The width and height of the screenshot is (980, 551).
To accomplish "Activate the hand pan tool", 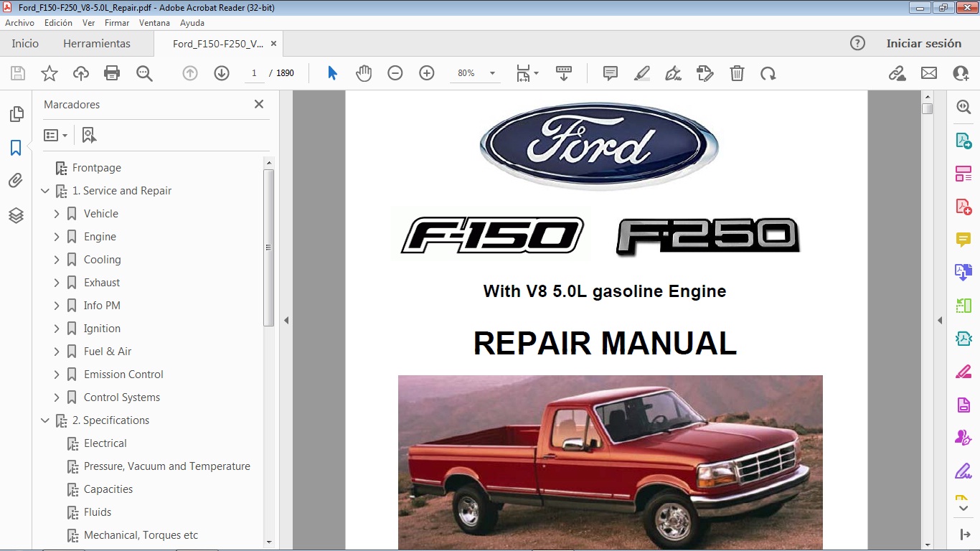I will click(x=364, y=73).
